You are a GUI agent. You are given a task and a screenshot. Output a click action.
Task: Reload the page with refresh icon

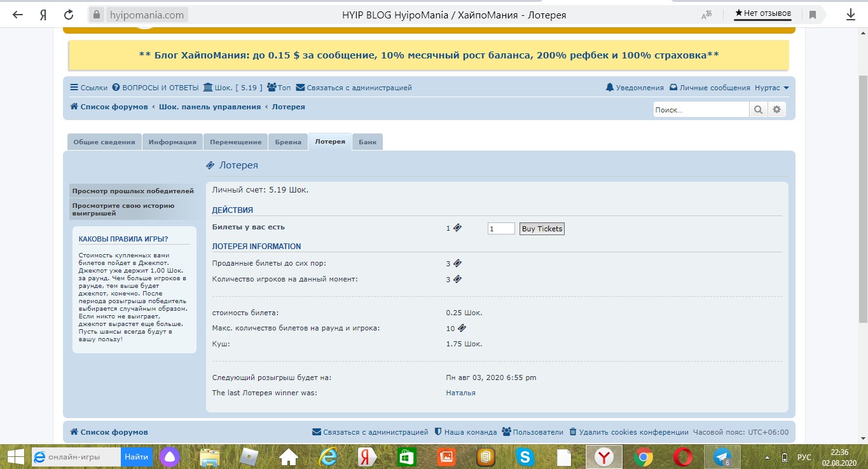coord(68,15)
